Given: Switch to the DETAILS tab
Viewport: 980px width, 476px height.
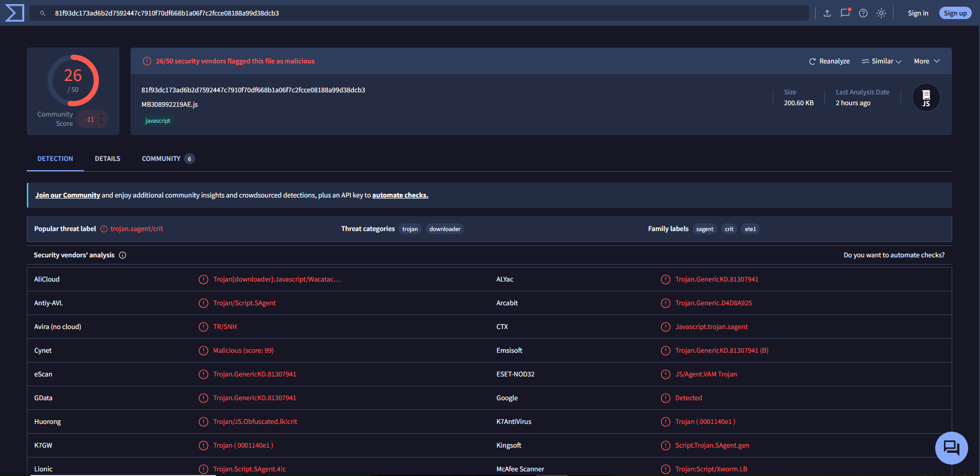Looking at the screenshot, I should click(108, 159).
